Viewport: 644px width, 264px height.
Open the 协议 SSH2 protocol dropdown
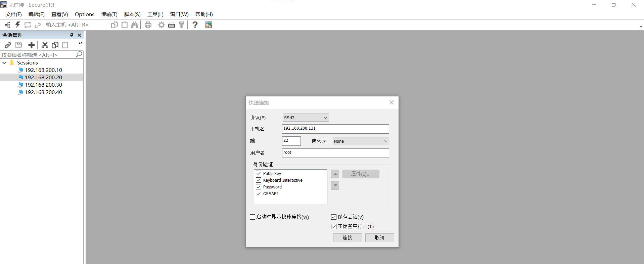coord(306,118)
